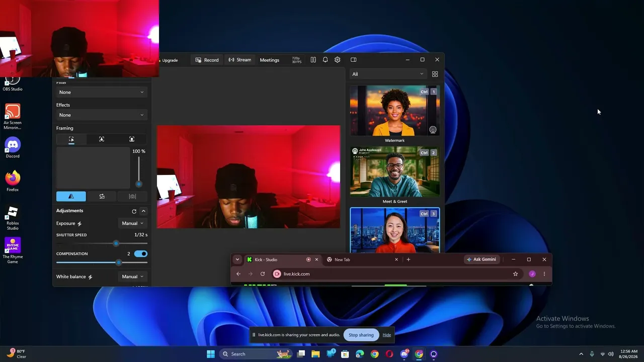Ask Gemini in Chrome
Screen dimensions: 644x362
481,259
